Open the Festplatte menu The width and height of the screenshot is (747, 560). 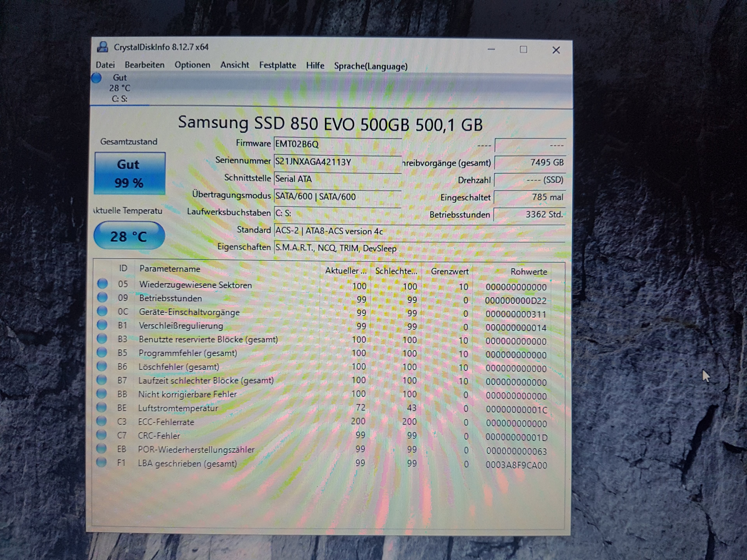click(277, 65)
